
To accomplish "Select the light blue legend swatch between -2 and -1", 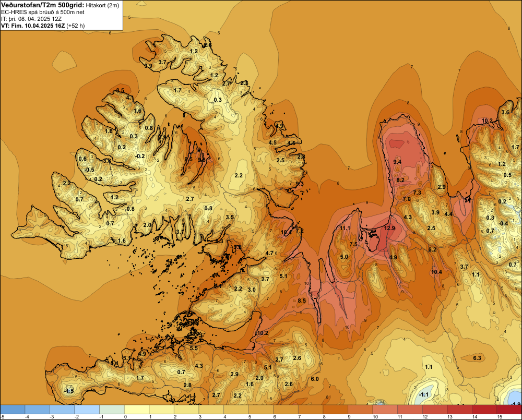I will [x=87, y=410].
